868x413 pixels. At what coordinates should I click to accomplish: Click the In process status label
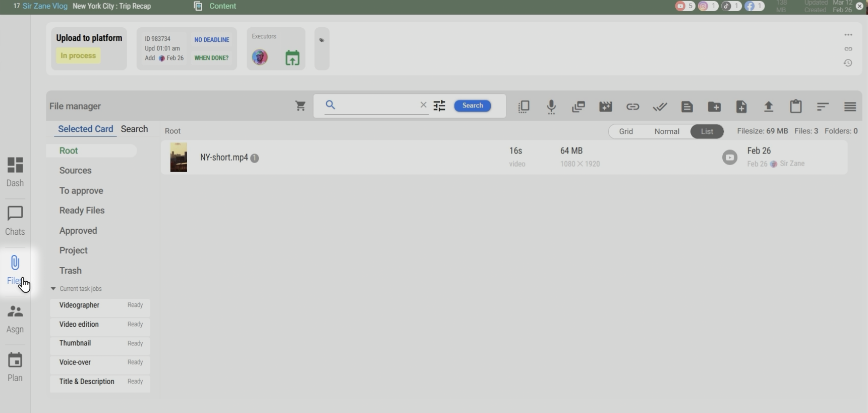[x=78, y=56]
